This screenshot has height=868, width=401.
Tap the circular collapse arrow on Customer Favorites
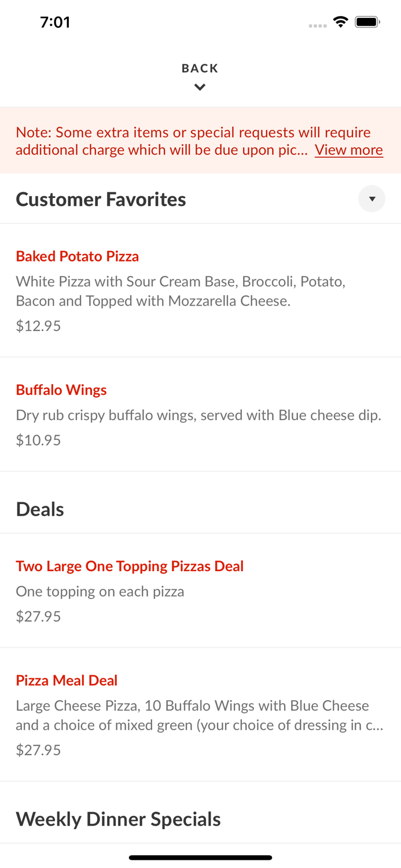click(372, 198)
